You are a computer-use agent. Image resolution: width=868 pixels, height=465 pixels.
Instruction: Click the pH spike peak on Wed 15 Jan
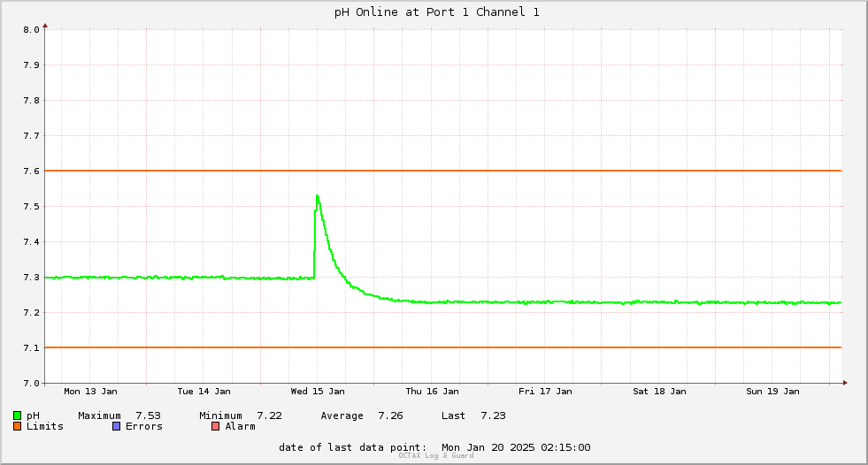[317, 195]
